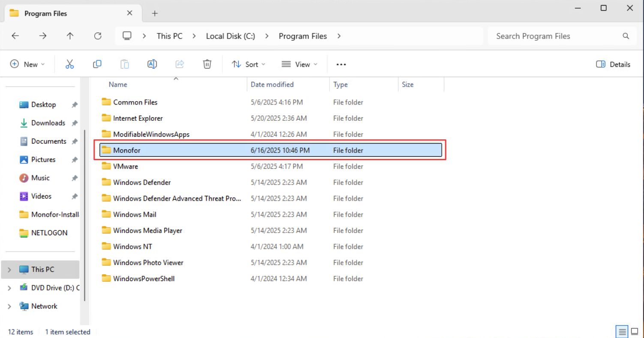
Task: Switch to details list view in status bar
Action: [x=622, y=332]
